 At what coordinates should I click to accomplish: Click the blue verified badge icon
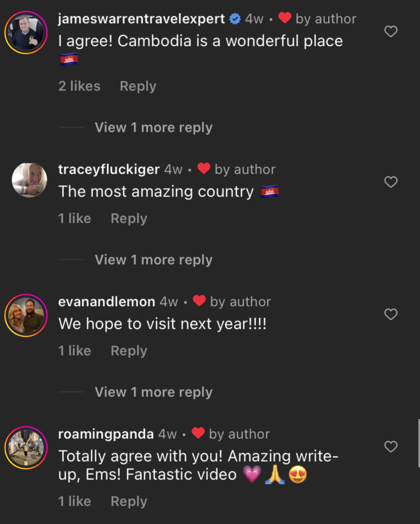[x=235, y=19]
